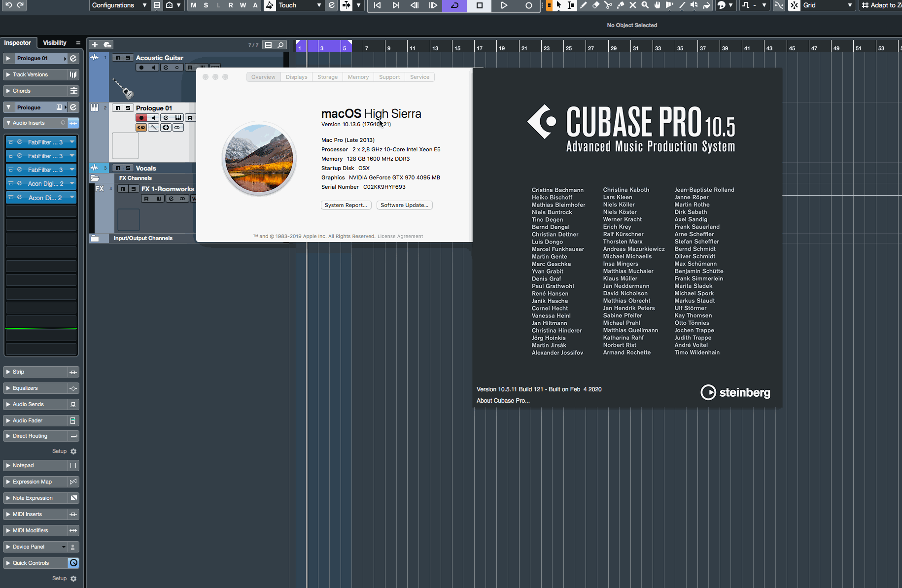Viewport: 902px width, 588px height.
Task: Toggle Monitor on Acoustic Guitar track
Action: (x=154, y=68)
